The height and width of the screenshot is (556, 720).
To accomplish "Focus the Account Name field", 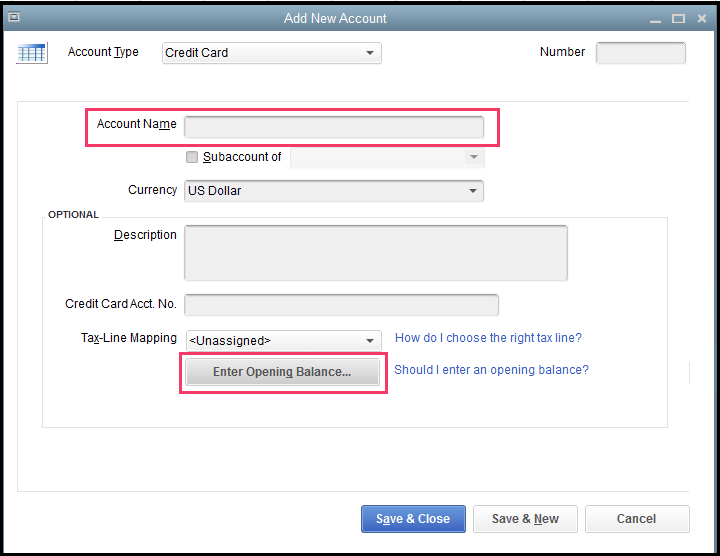I will [333, 127].
